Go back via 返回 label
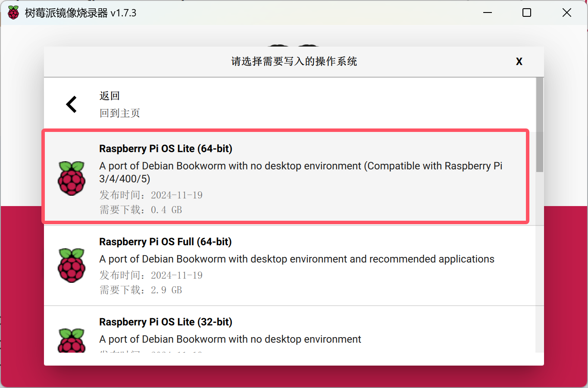The height and width of the screenshot is (388, 588). (109, 96)
